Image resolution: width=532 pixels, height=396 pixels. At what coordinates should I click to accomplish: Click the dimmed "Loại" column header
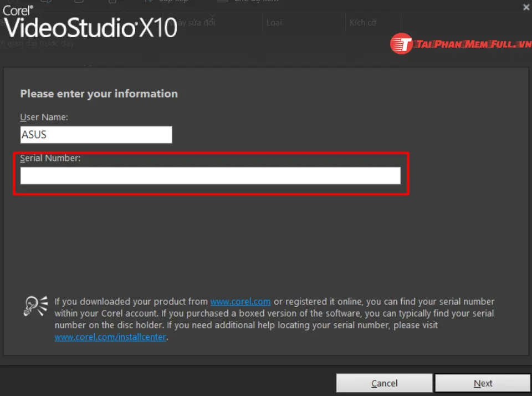pos(274,23)
